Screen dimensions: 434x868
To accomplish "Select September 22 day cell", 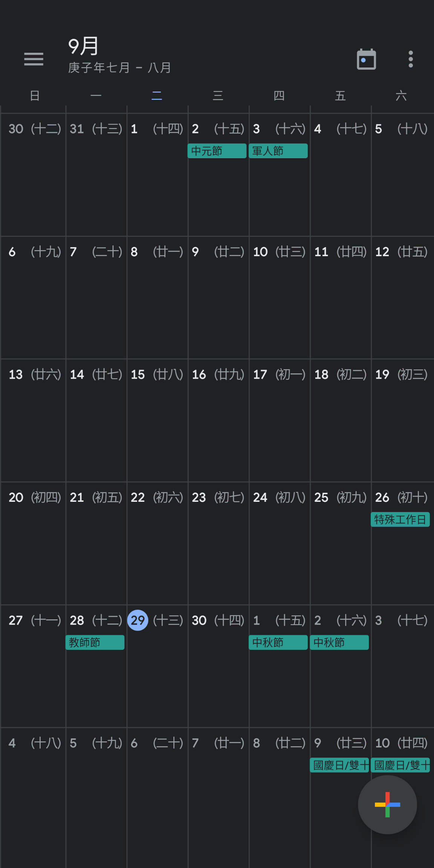I will 157,543.
